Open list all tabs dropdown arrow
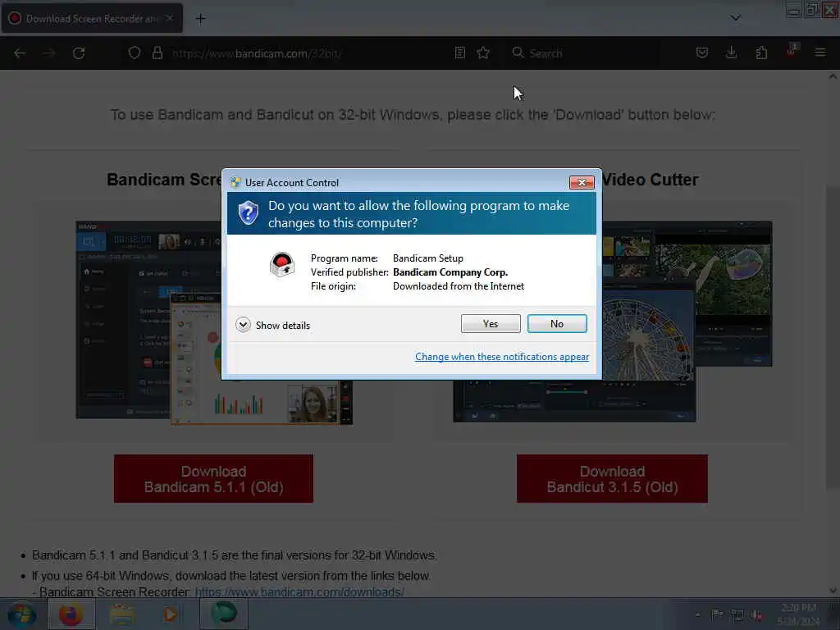The image size is (840, 630). (x=736, y=18)
